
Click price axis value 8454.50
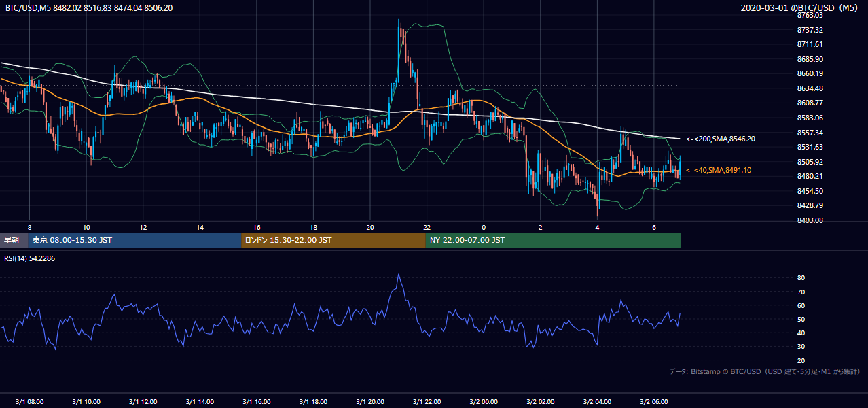point(810,191)
